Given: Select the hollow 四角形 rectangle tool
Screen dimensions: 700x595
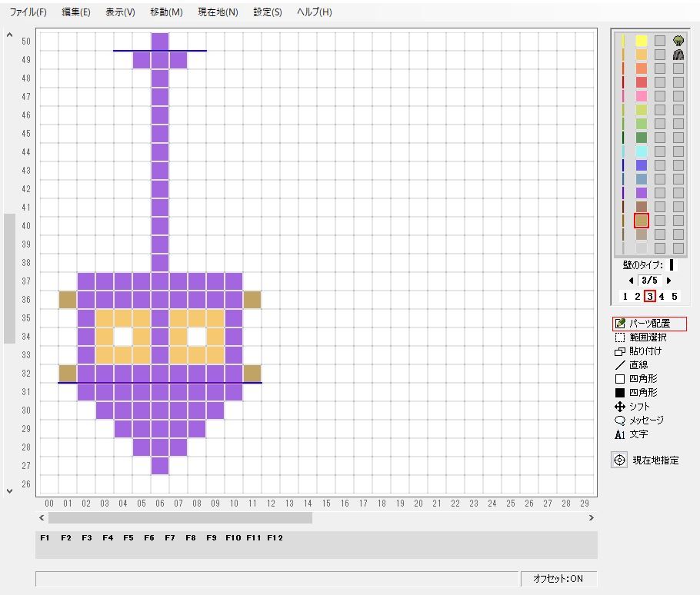Looking at the screenshot, I should coord(636,379).
